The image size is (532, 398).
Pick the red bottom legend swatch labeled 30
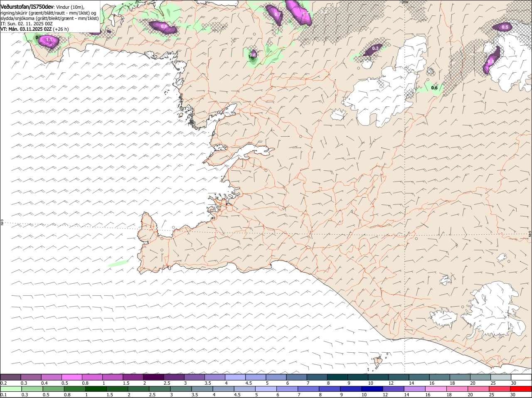[521, 389]
